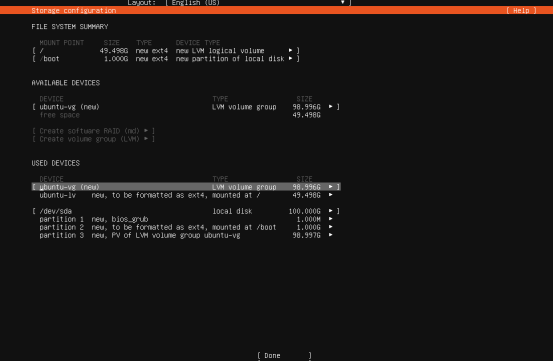
Task: Open the Help menu
Action: (521, 11)
